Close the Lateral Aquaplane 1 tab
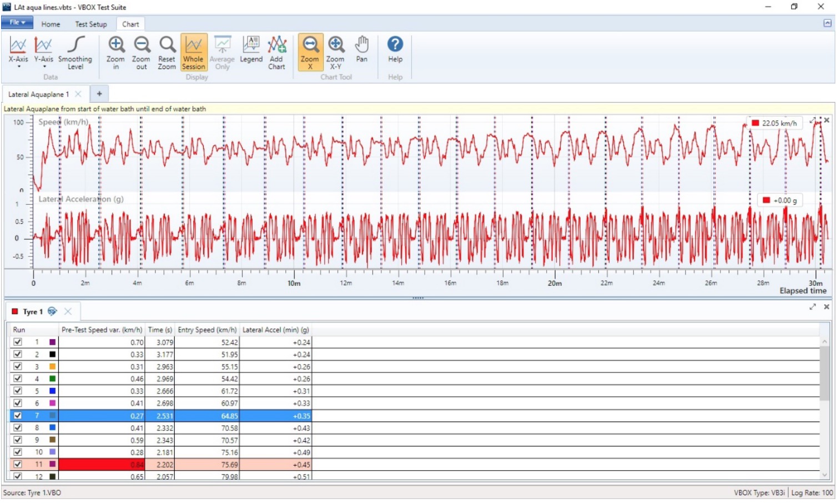This screenshot has height=504, width=837. coord(78,94)
